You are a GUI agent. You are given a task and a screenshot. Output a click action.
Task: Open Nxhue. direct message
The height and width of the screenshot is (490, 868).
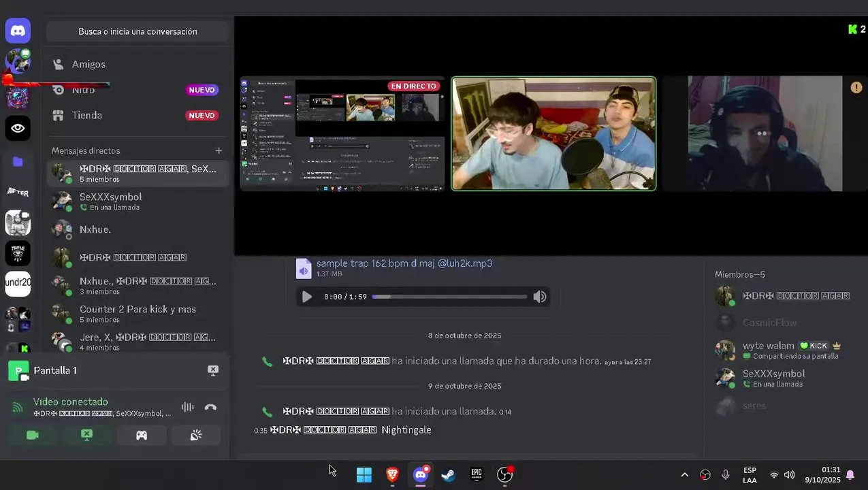(x=137, y=229)
